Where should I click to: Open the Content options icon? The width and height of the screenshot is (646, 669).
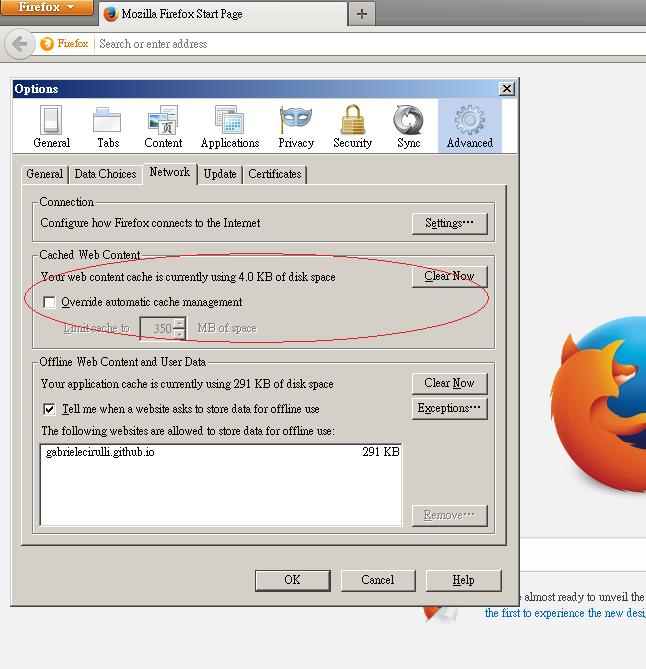click(x=163, y=126)
